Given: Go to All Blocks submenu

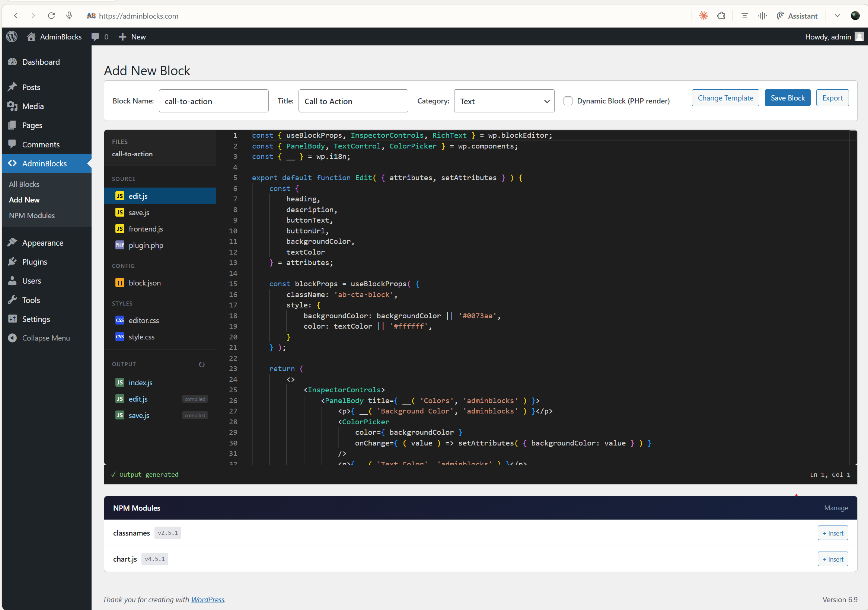Looking at the screenshot, I should 24,184.
